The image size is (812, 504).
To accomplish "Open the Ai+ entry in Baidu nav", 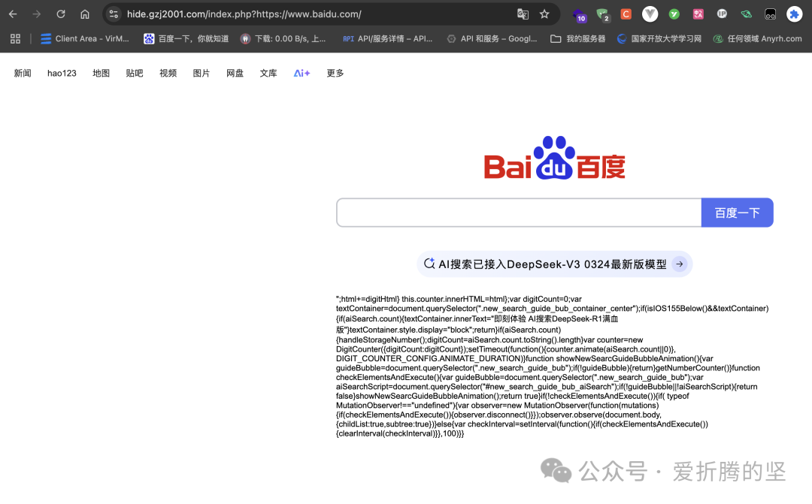I will 301,74.
